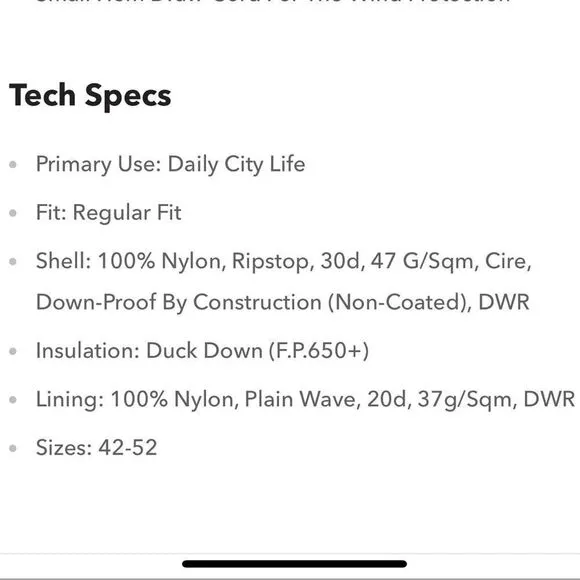The height and width of the screenshot is (580, 580).
Task: Select the Primary Use: Daily City Life line
Action: tap(171, 164)
